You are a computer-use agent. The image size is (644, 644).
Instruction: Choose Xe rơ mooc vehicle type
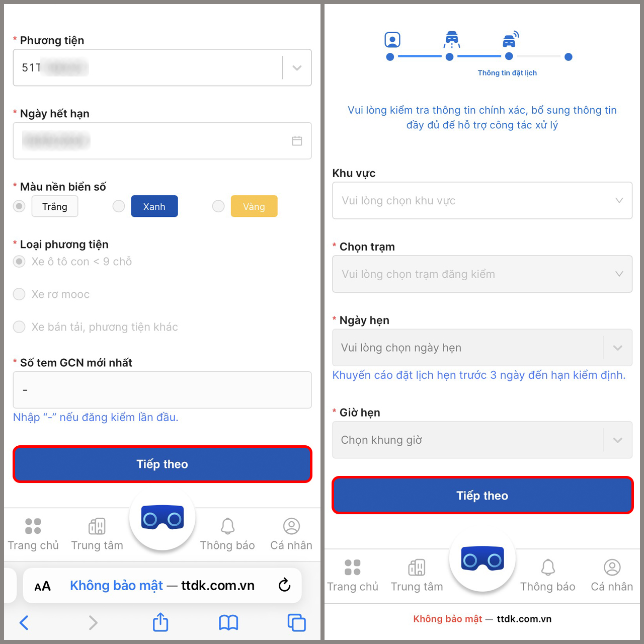tap(19, 294)
